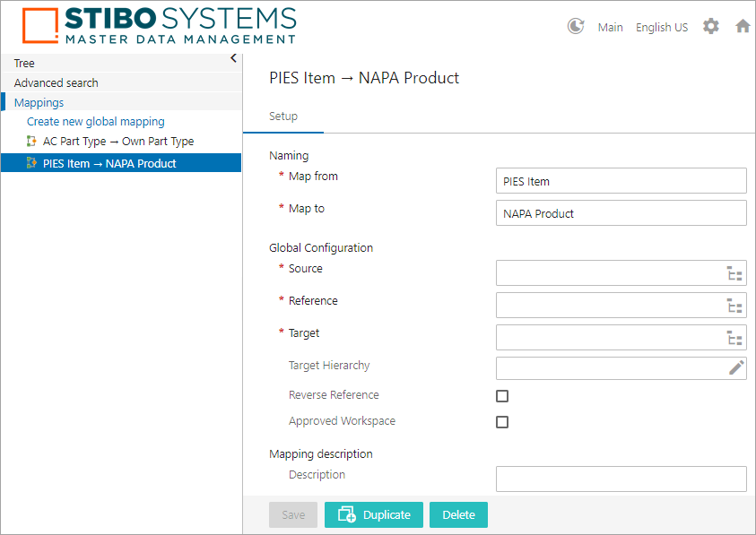Screen dimensions: 756x535
Task: Click the AC Part Type mapping icon
Action: tap(31, 142)
